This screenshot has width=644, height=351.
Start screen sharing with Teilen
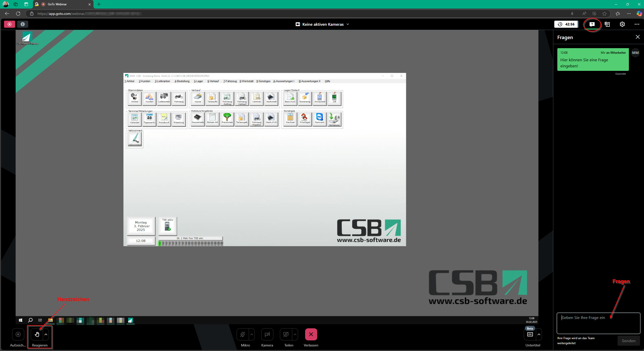coord(286,334)
